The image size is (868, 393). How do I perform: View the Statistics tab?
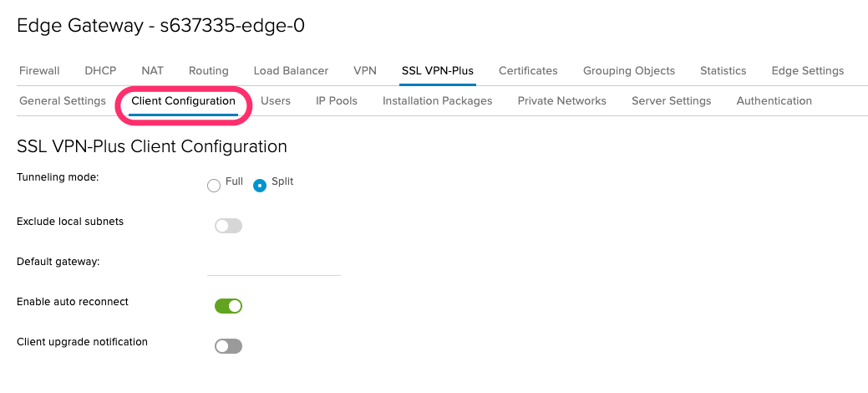[x=723, y=71]
